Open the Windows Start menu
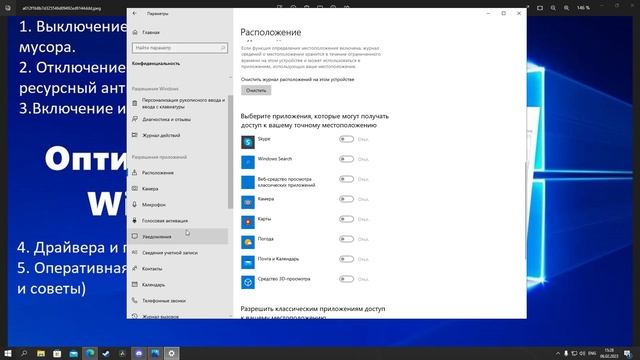640x360 pixels. (x=8, y=353)
